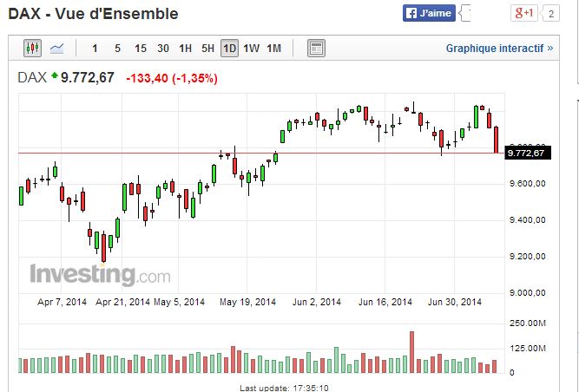Image resolution: width=579 pixels, height=392 pixels.
Task: Switch to the 30 minute interval
Action: [163, 48]
